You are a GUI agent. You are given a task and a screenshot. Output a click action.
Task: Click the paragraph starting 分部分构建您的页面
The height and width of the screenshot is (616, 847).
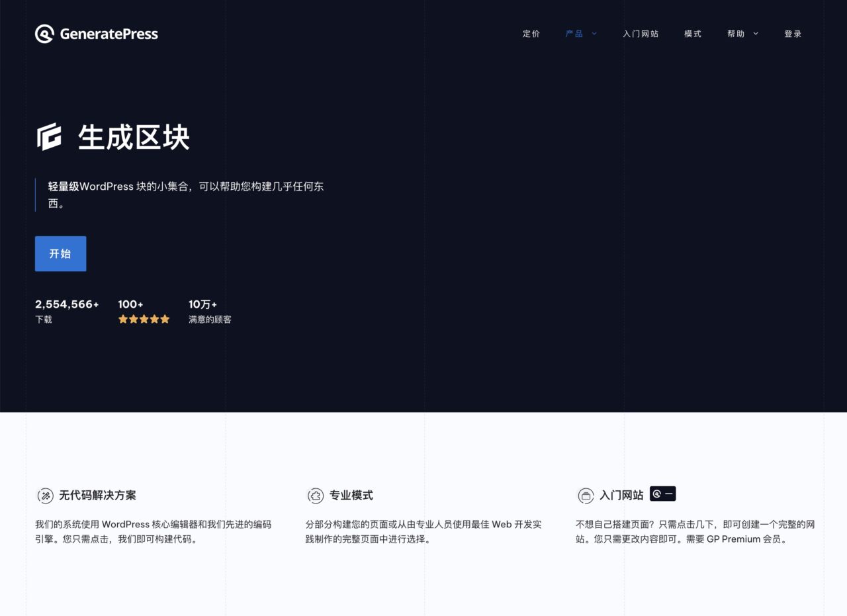[x=423, y=531]
